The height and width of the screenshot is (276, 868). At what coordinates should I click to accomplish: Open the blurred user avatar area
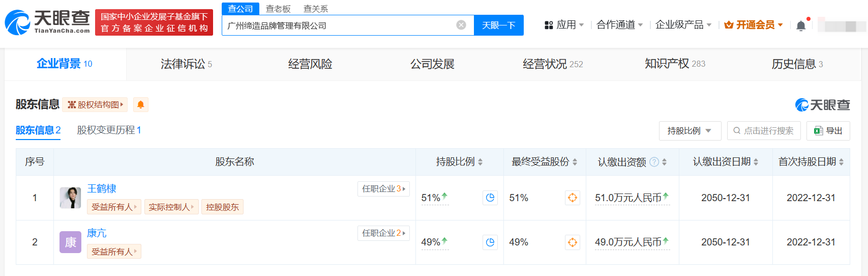tap(842, 25)
